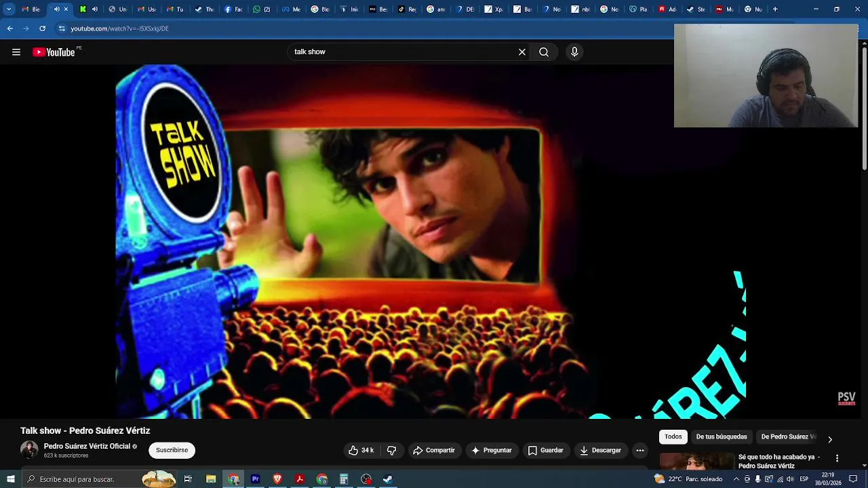Open 'Sé que todo ha acabado ya' video
868x488 pixels.
[x=779, y=462]
